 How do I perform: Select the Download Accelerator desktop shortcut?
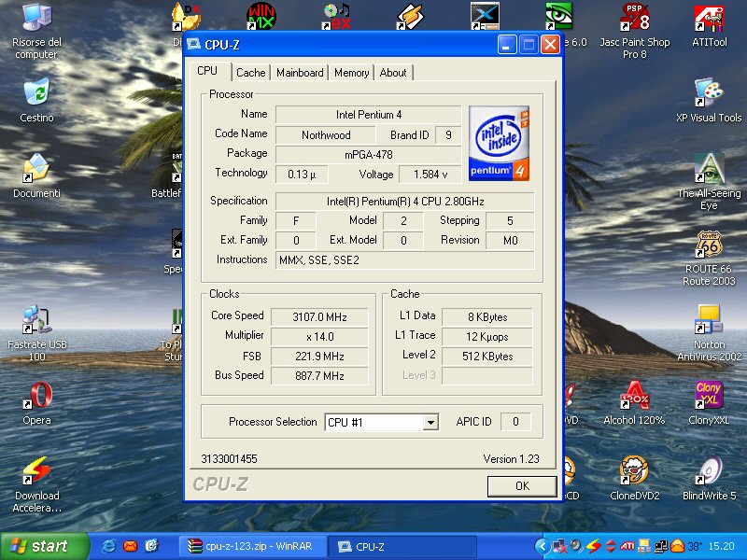click(36, 484)
